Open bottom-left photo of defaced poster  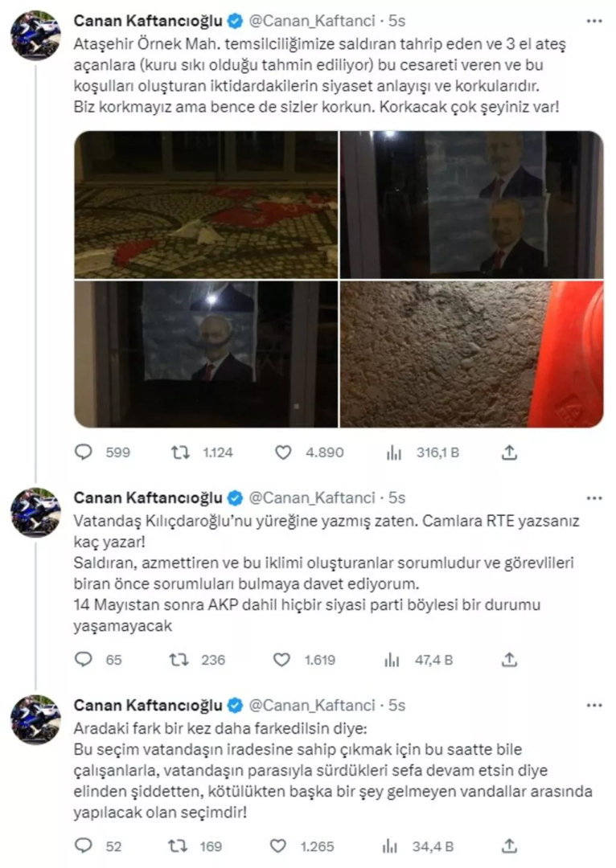[x=206, y=354]
